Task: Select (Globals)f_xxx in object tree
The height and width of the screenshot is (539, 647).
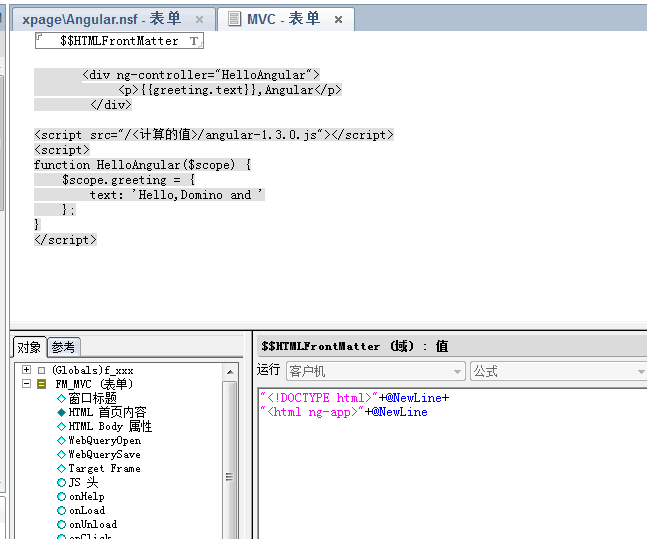Action: [x=92, y=370]
